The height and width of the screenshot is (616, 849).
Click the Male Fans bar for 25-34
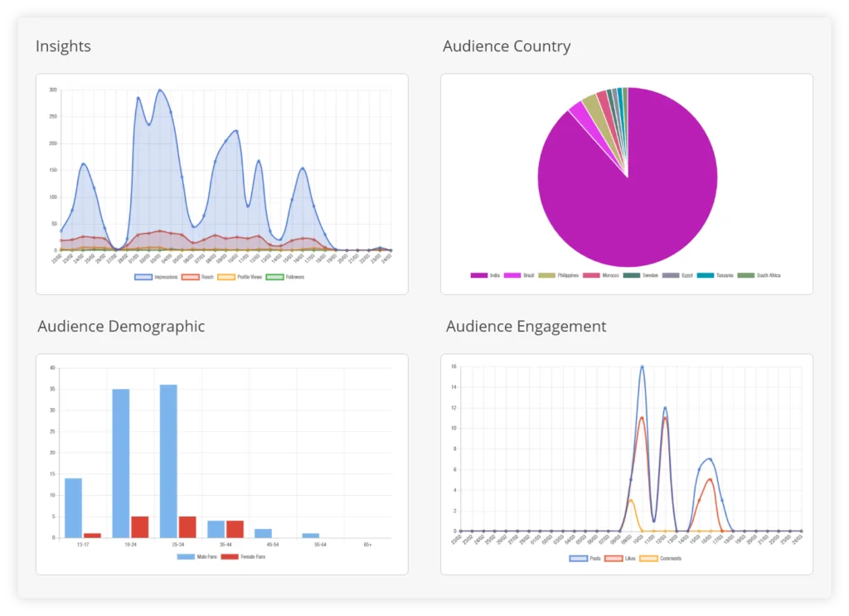[168, 461]
